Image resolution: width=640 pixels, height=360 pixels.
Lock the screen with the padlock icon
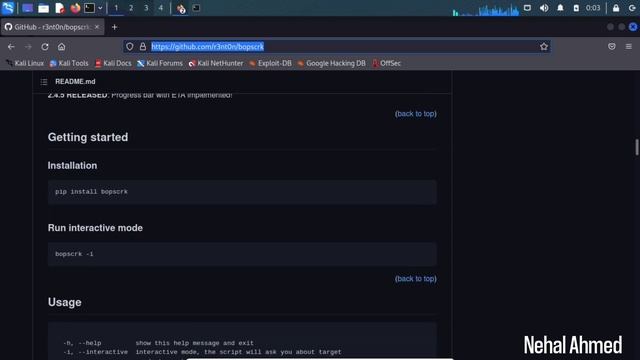(x=616, y=8)
